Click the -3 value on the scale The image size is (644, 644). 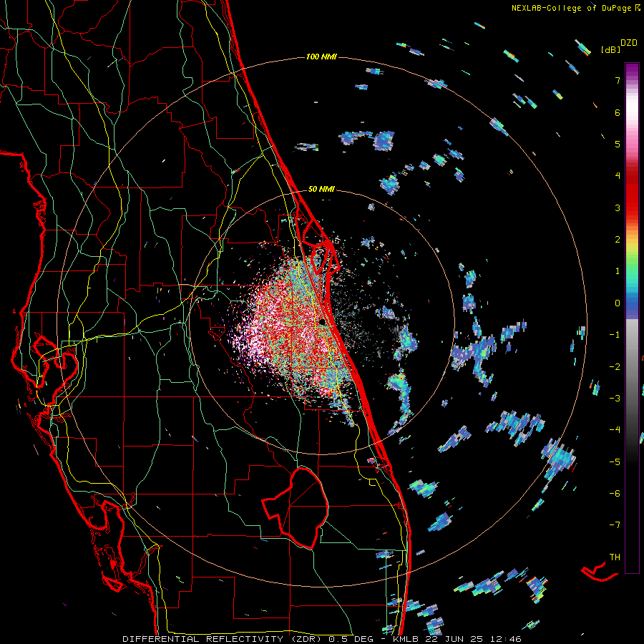[615, 398]
